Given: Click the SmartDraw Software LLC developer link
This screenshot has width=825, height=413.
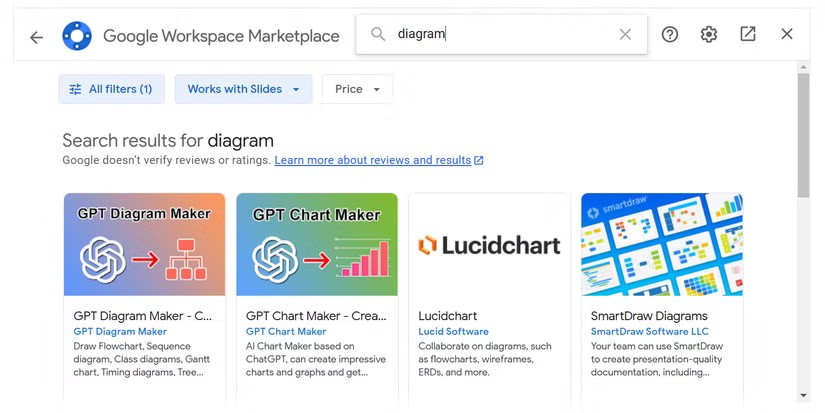Looking at the screenshot, I should coord(649,331).
